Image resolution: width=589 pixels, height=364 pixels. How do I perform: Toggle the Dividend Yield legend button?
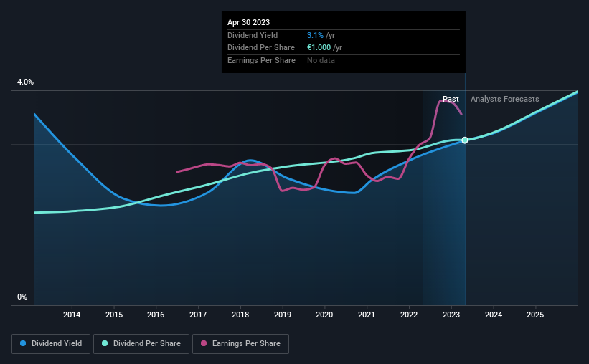[51, 344]
